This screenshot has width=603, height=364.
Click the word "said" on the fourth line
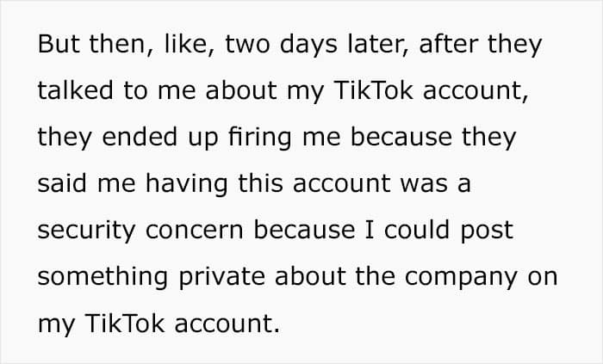(x=62, y=183)
